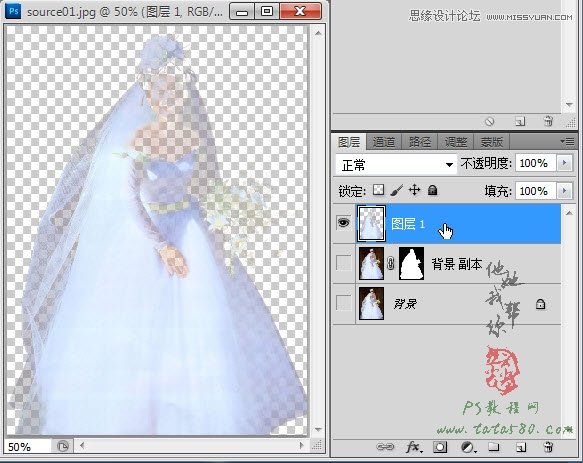The image size is (583, 463).
Task: Click the upper panel new item icon
Action: click(520, 122)
